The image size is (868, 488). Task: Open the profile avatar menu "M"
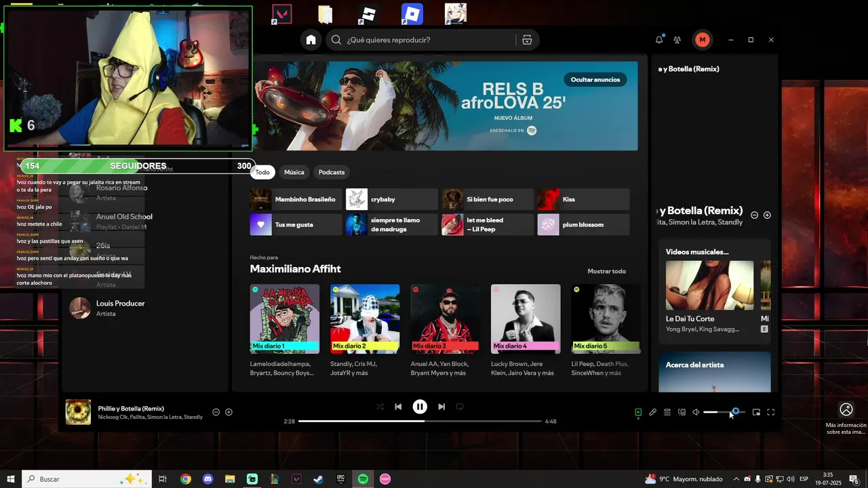[702, 40]
